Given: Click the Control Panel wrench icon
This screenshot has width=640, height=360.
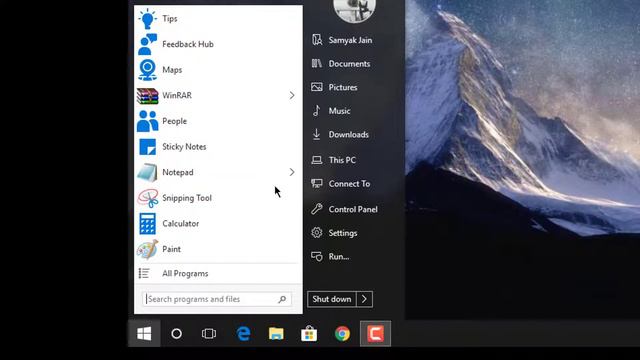Looking at the screenshot, I should click(x=317, y=209).
